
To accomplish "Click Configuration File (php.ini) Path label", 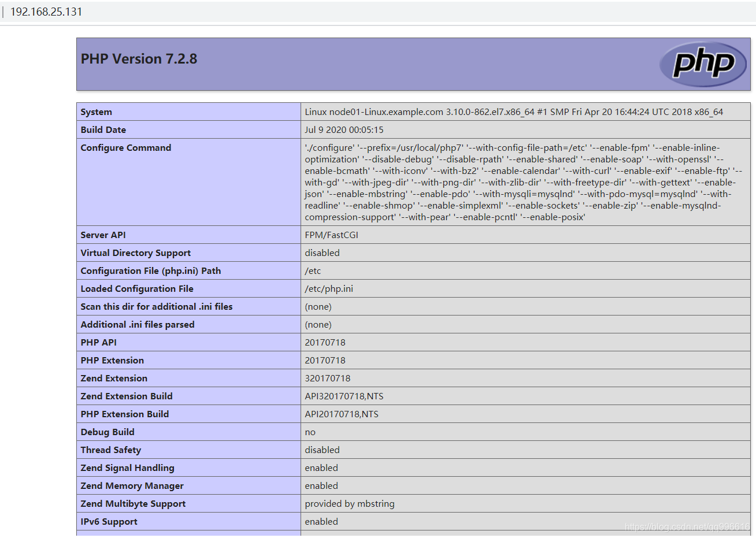I will [x=151, y=271].
